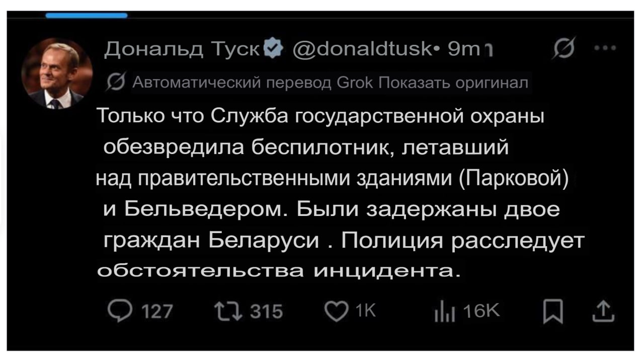Open Donald Tusk's profile avatar
This screenshot has width=644, height=361.
[57, 74]
